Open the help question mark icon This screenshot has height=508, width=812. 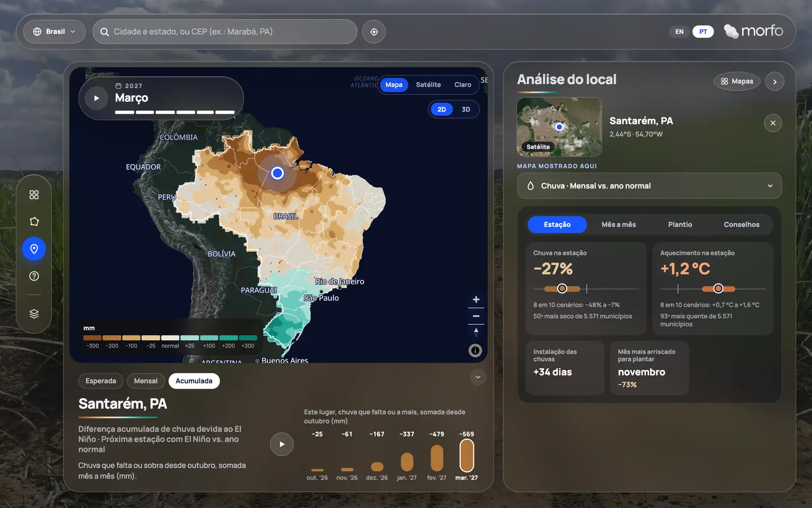coord(34,276)
